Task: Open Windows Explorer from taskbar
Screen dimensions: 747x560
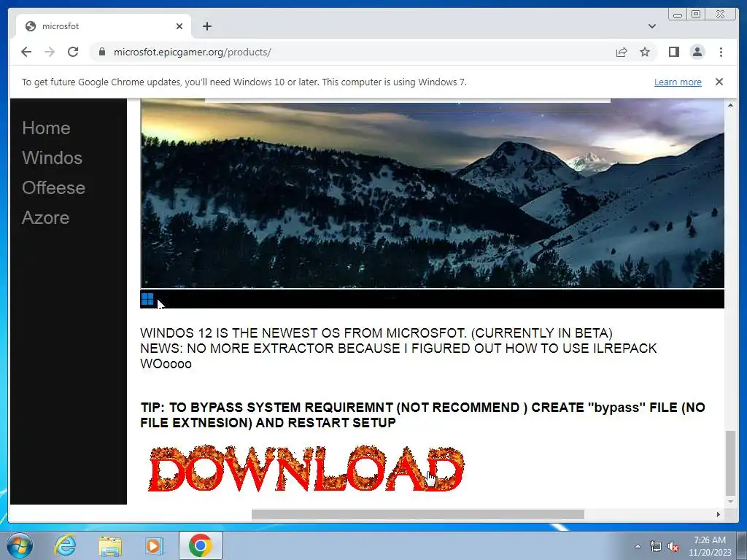Action: 110,545
